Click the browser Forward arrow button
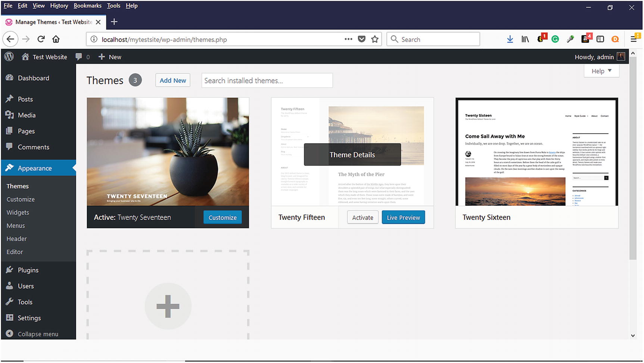Viewport: 644px width, 363px height. tap(26, 39)
